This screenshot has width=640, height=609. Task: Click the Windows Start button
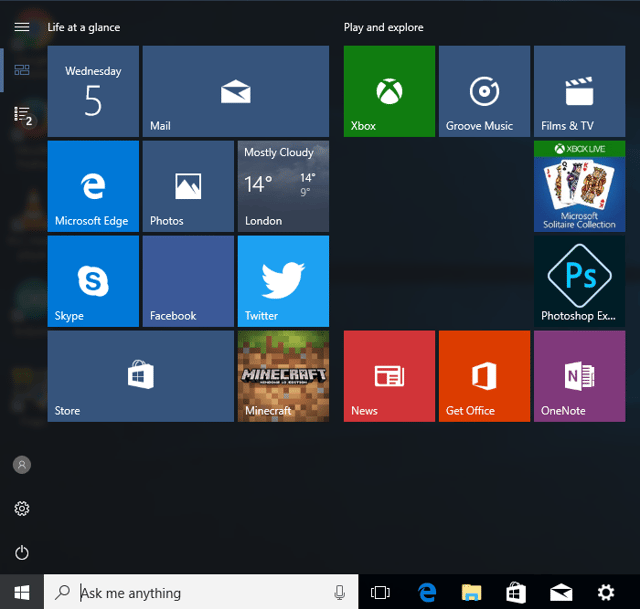tap(22, 592)
